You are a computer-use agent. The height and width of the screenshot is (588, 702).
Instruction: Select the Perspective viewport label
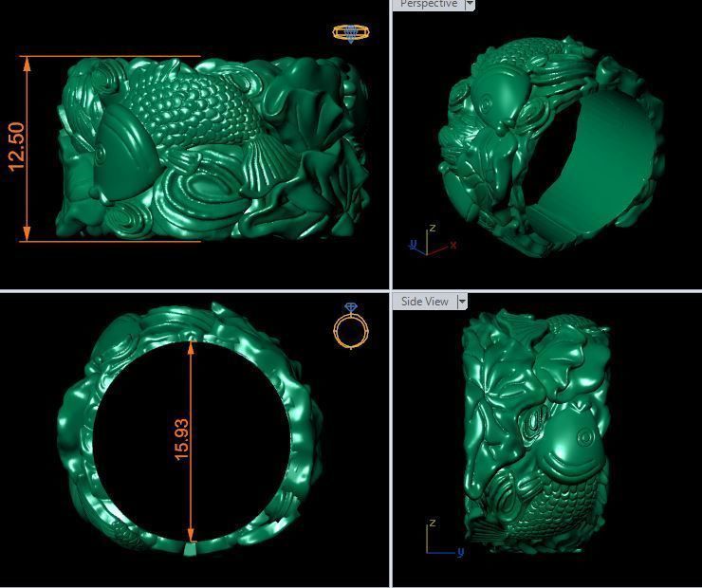coord(429,4)
